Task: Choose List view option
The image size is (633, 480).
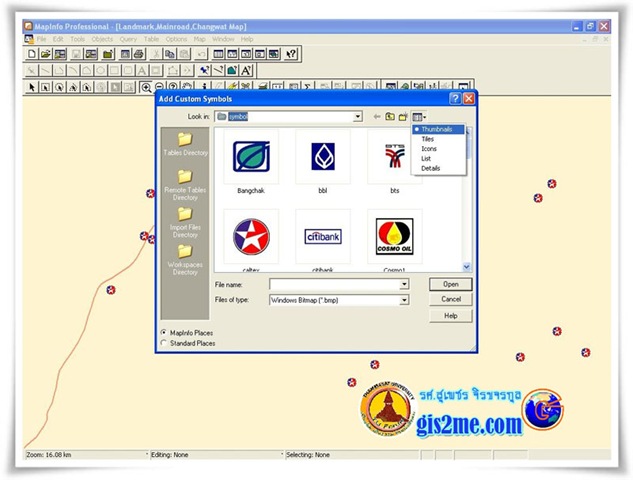Action: [x=438, y=158]
